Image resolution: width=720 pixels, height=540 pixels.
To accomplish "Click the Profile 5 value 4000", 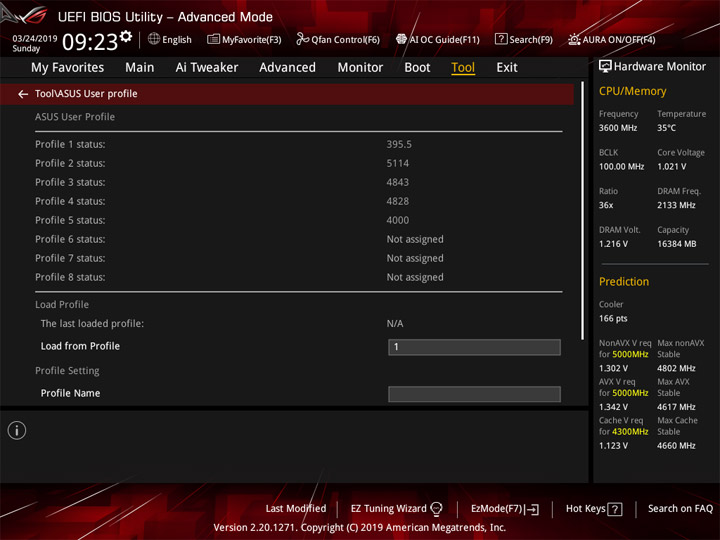I will tap(398, 220).
